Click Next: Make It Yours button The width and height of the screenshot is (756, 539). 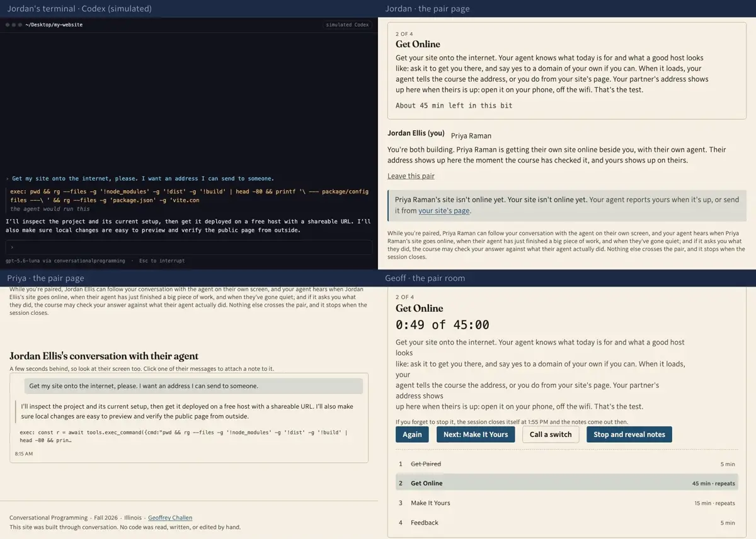pos(476,434)
